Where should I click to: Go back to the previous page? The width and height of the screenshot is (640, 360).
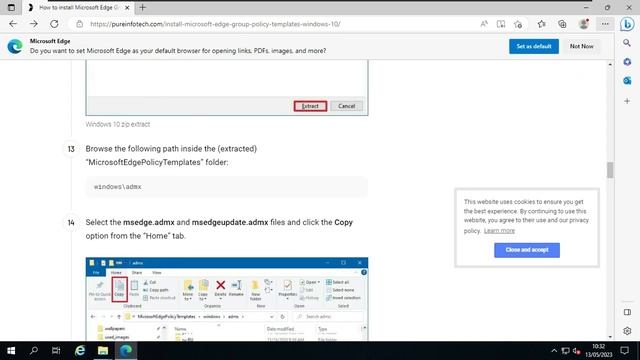[x=13, y=24]
